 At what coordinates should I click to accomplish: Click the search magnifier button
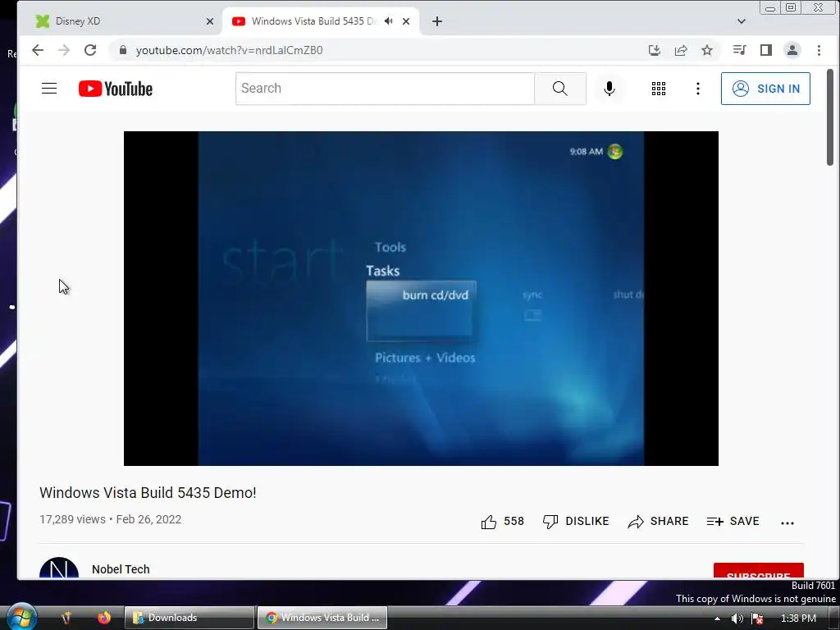tap(559, 89)
